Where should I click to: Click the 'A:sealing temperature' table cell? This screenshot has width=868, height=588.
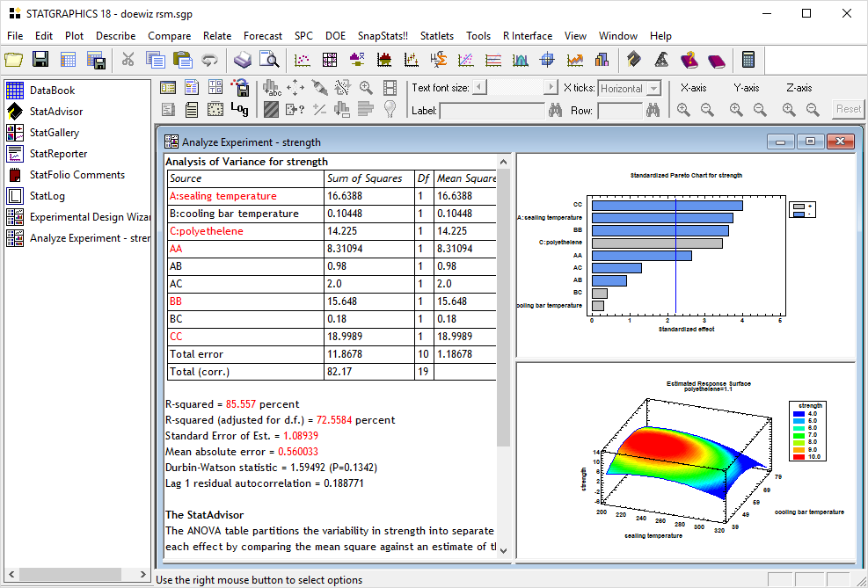[x=245, y=196]
